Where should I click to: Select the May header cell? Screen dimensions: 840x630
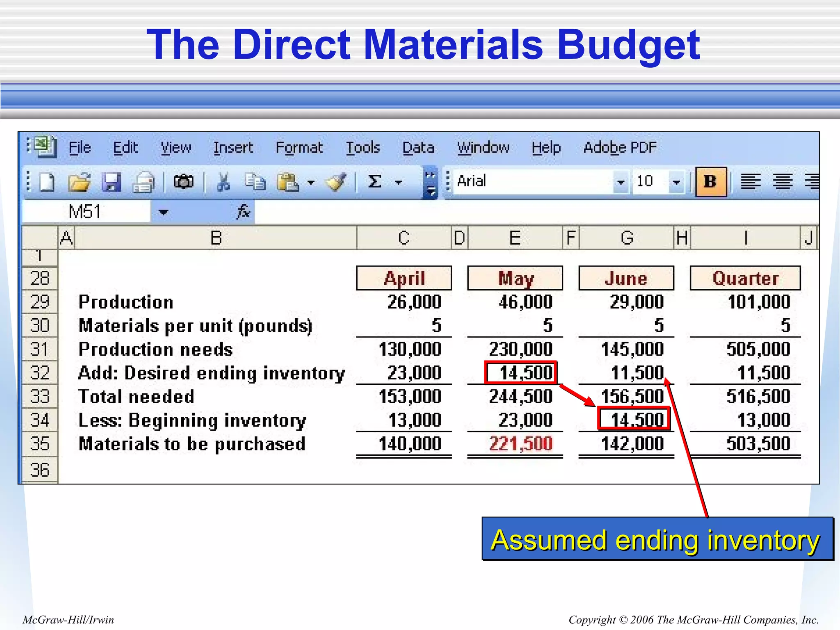(515, 278)
